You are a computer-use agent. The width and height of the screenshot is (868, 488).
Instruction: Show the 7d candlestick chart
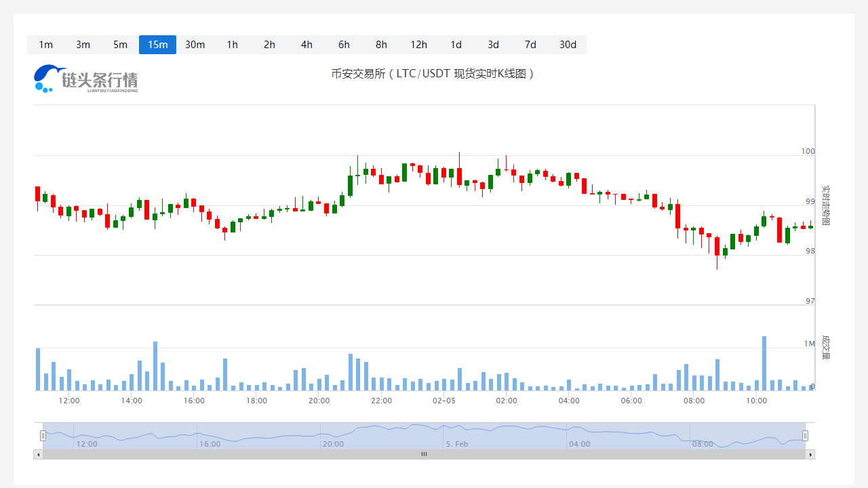pyautogui.click(x=530, y=45)
